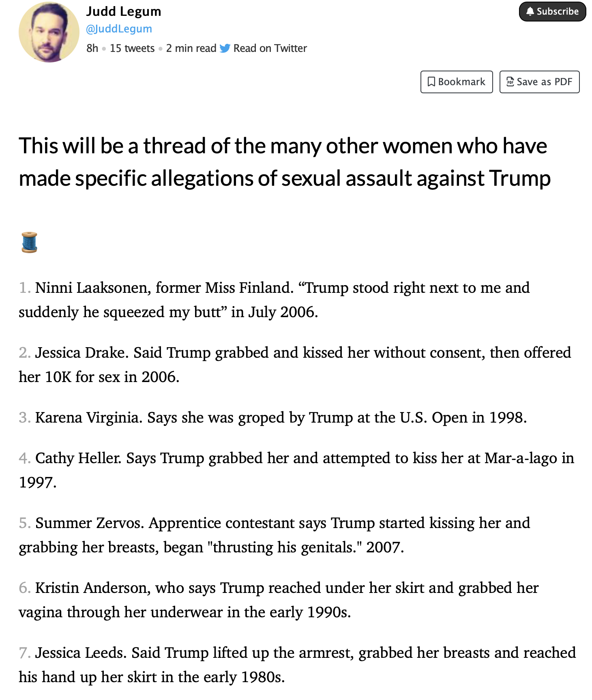Click the thread headline text
The width and height of the screenshot is (592, 700).
pyautogui.click(x=284, y=162)
